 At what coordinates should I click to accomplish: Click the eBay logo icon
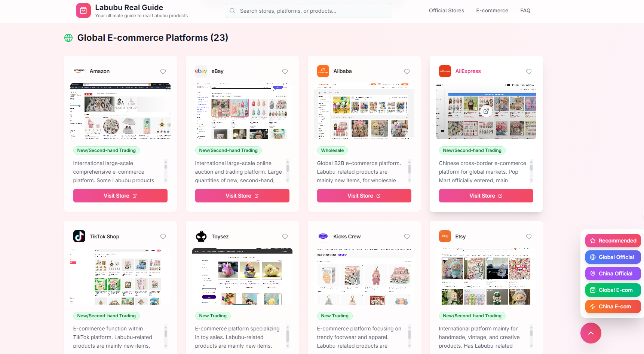pyautogui.click(x=201, y=71)
